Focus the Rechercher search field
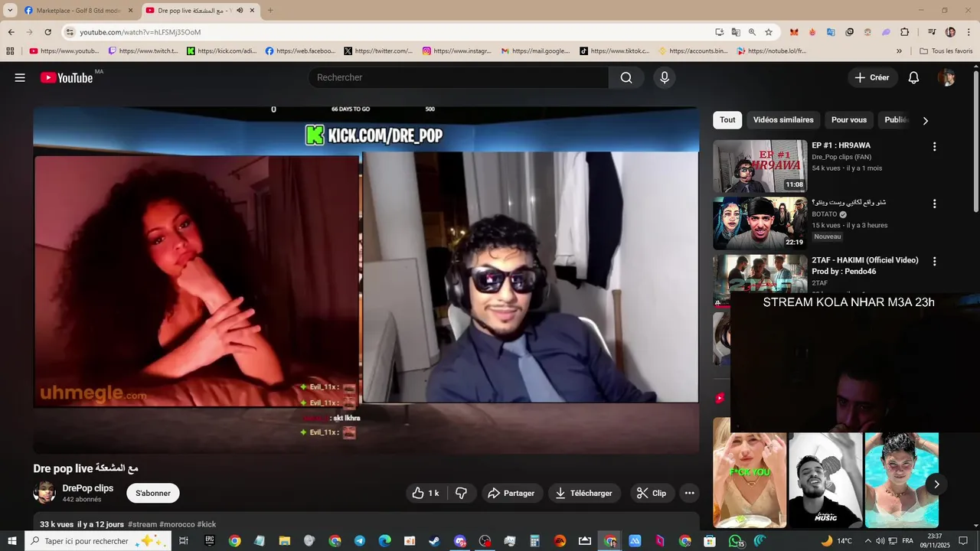The image size is (980, 551). tap(459, 77)
